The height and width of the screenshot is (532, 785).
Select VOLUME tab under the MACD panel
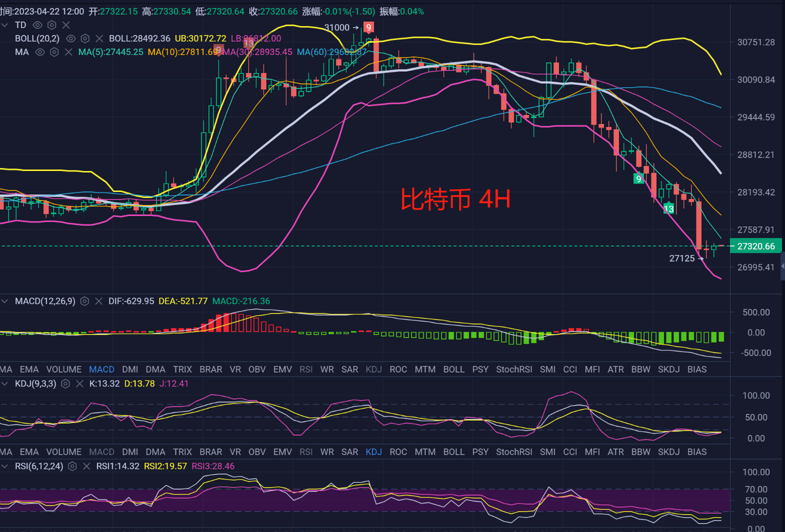pos(64,369)
